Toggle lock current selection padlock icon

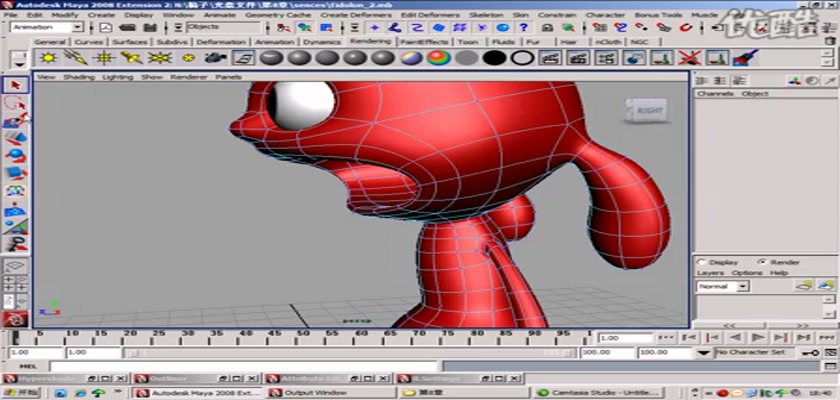547,27
